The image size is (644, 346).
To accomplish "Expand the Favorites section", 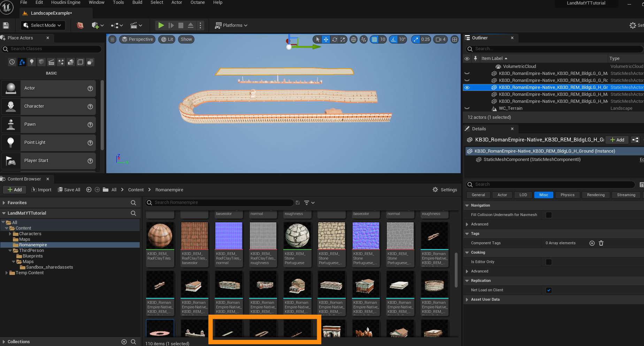I will [x=4, y=203].
